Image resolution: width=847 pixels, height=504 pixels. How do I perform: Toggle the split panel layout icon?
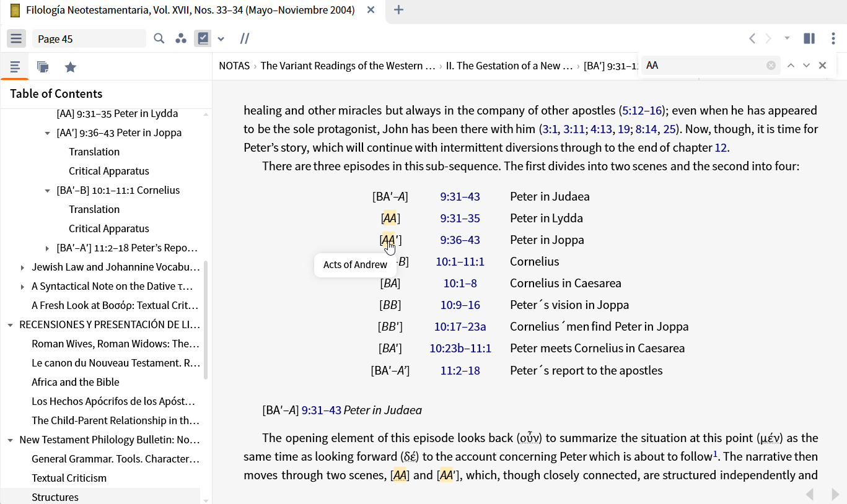tap(809, 38)
